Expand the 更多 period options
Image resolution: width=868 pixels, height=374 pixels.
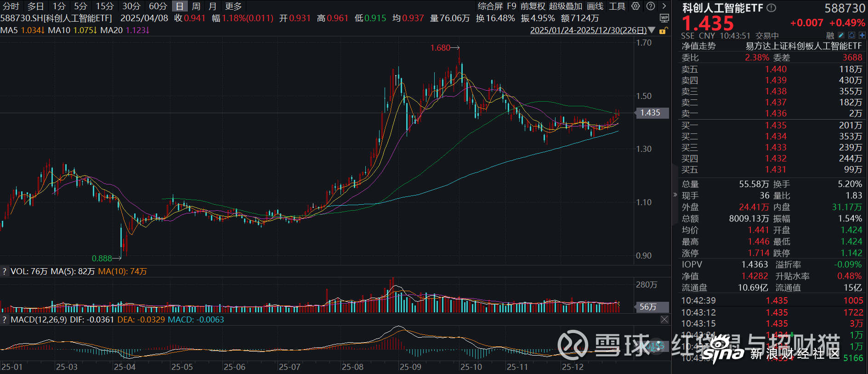coord(233,6)
